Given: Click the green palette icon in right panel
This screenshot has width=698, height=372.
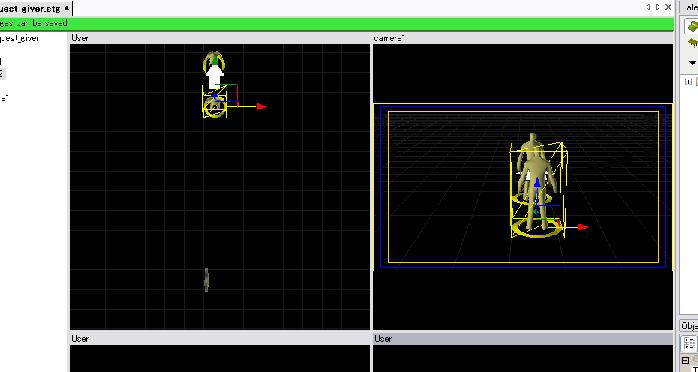Looking at the screenshot, I should [692, 26].
